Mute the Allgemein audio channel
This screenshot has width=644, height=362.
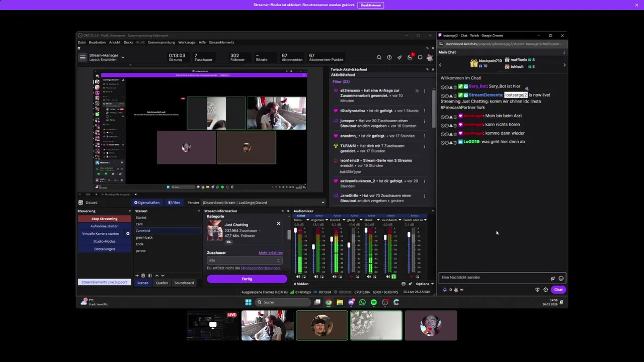tap(316, 277)
